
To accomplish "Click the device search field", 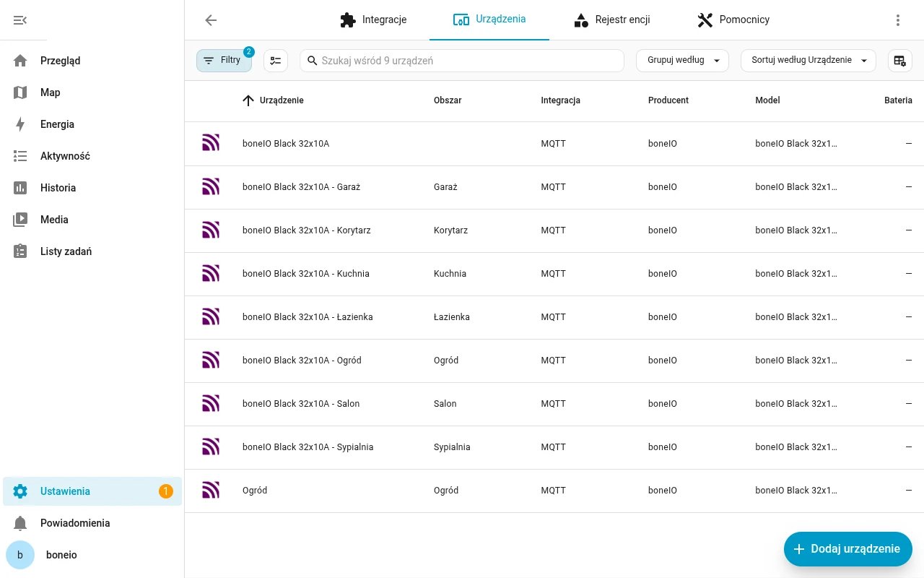I will tap(462, 61).
